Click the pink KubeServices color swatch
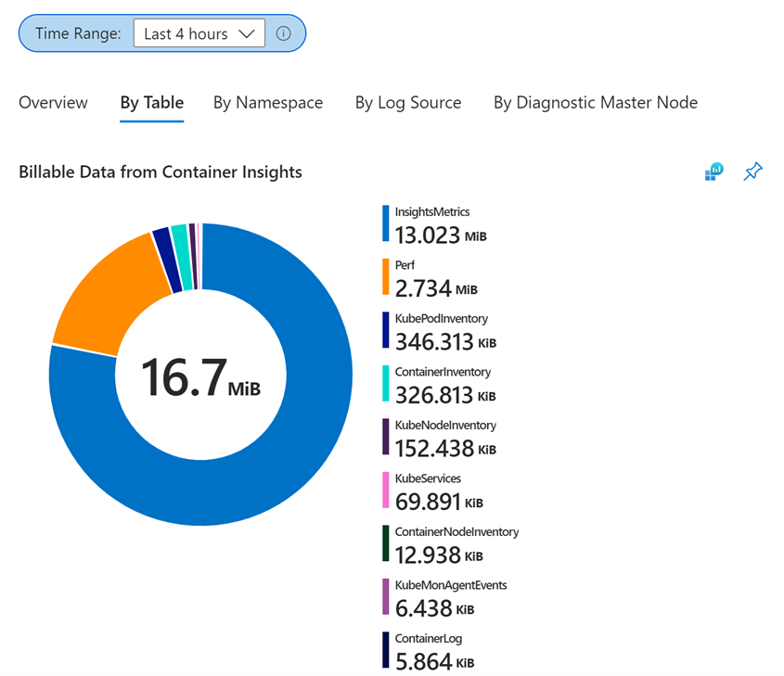Viewport: 784px width, 676px height. coord(384,490)
